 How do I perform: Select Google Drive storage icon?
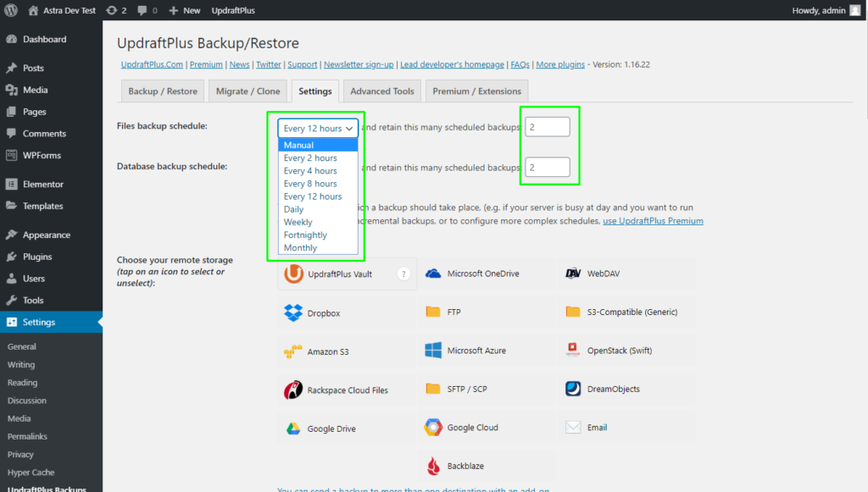[x=292, y=428]
